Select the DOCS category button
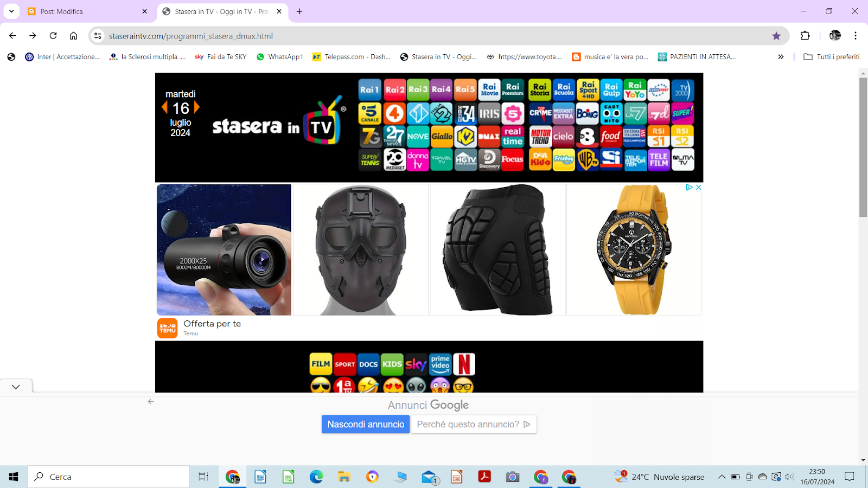 (368, 364)
